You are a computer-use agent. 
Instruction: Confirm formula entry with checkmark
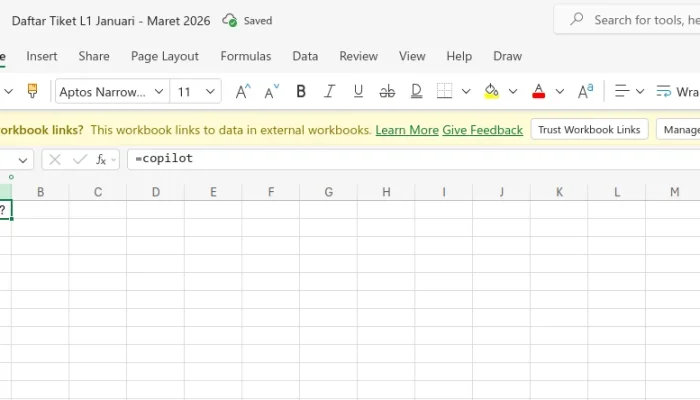coord(80,159)
